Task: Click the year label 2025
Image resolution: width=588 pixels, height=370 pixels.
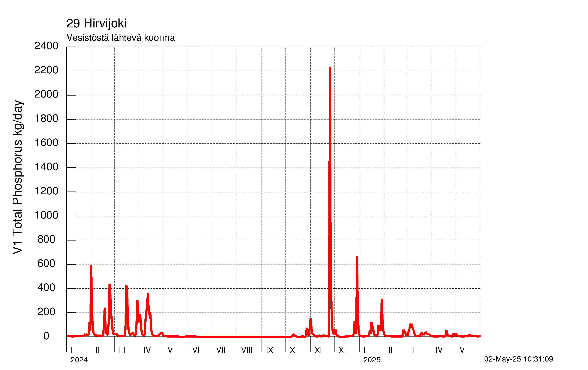Action: click(x=372, y=360)
